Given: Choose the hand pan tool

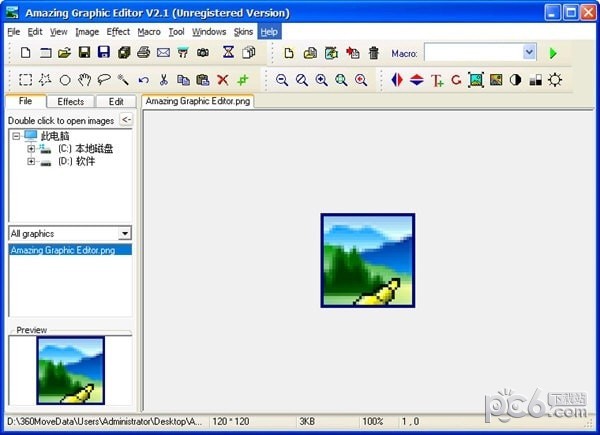Looking at the screenshot, I should [84, 80].
